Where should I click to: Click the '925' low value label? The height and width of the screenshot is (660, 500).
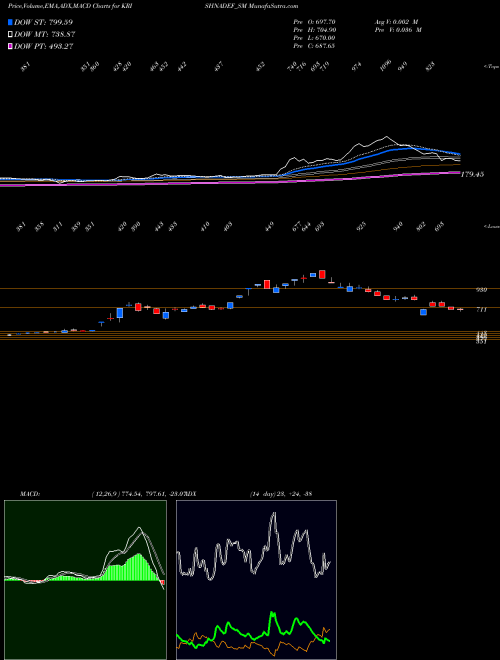361,226
